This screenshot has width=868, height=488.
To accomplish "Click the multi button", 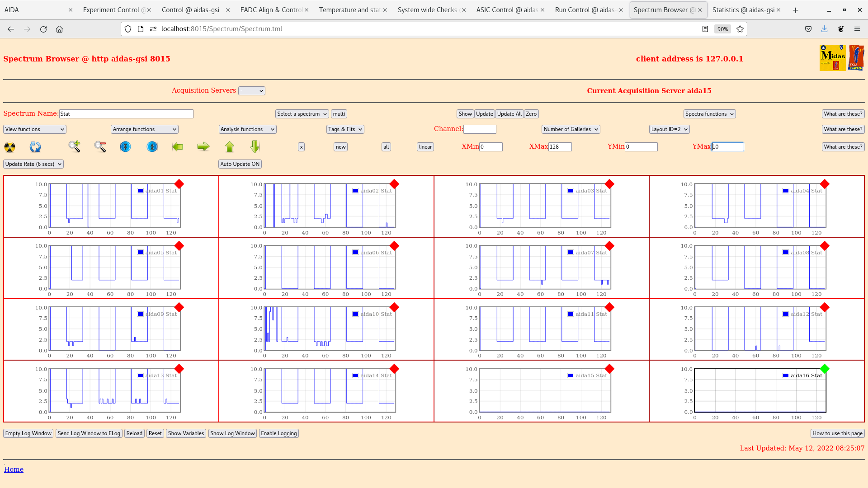I will (339, 114).
